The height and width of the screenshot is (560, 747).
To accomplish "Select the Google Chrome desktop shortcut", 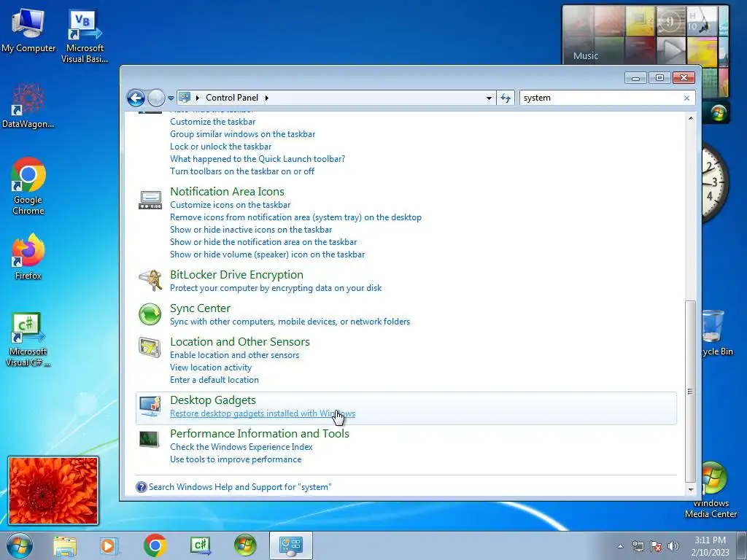I will (x=28, y=186).
